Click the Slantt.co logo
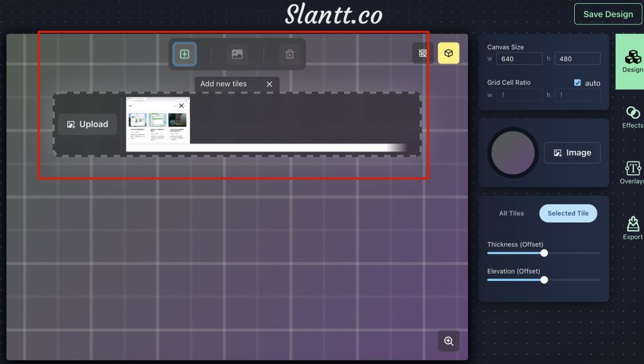The height and width of the screenshot is (364, 644). (333, 14)
